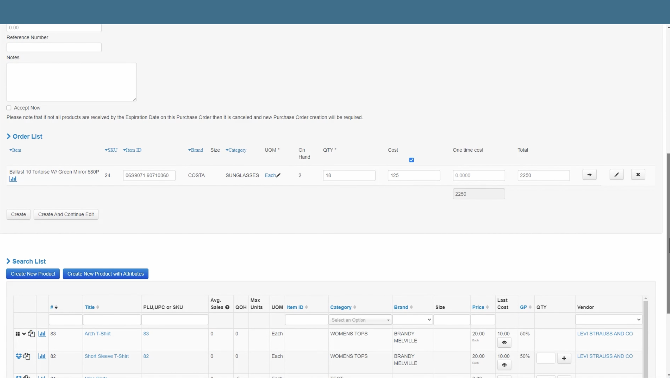Click the Create New Product button
Screen dimensions: 670x378
pyautogui.click(x=33, y=274)
